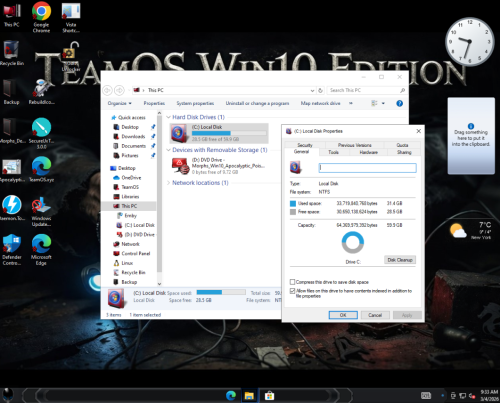Open the Google Chrome desktop icon
Viewport: 500px width, 403px height.
[x=41, y=17]
